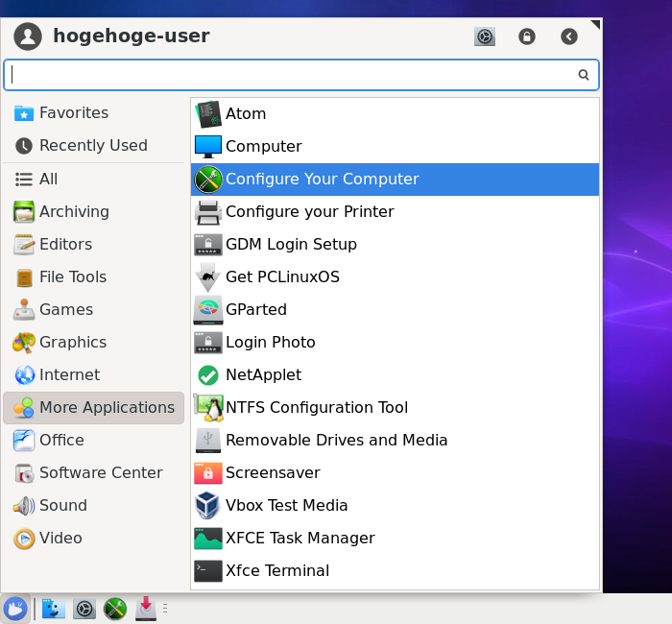Click the hogehoge-user name label
The width and height of the screenshot is (672, 624).
tap(132, 36)
